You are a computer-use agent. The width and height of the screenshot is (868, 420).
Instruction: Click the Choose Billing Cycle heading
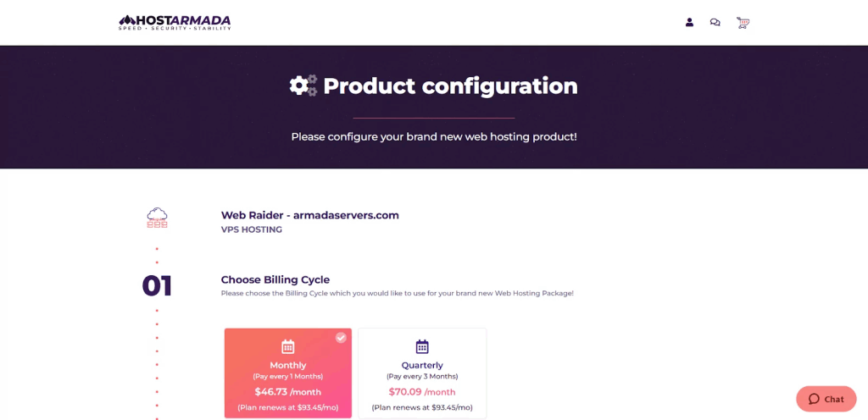pyautogui.click(x=275, y=279)
